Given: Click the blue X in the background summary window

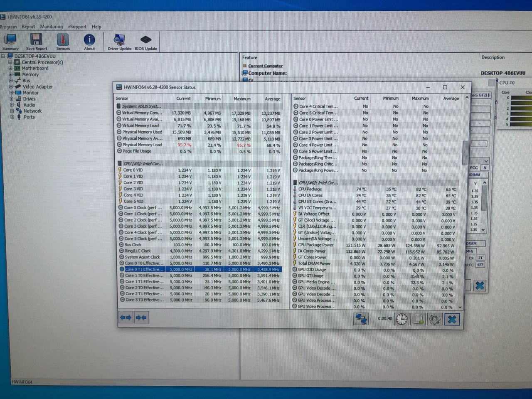Looking at the screenshot, I should point(480,286).
